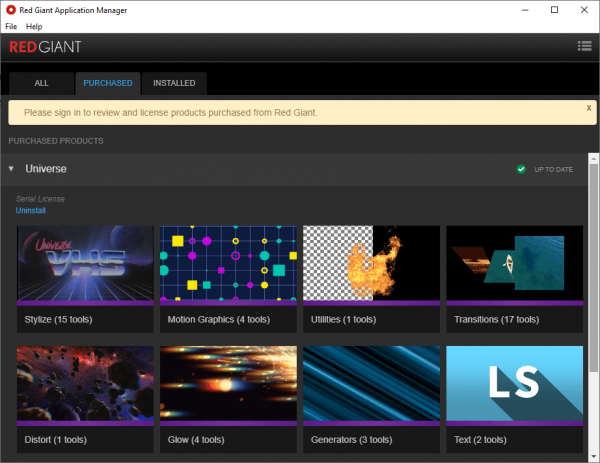Select the Generators tools thumbnail

[x=371, y=385]
